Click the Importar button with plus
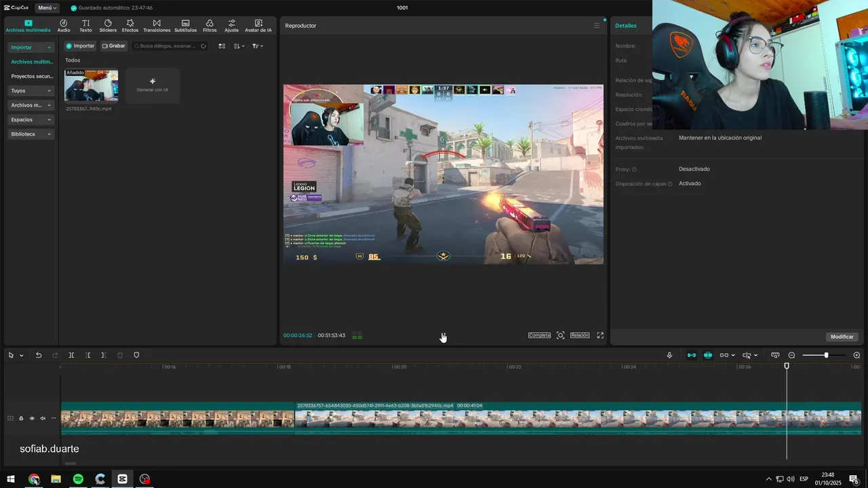 tap(80, 46)
